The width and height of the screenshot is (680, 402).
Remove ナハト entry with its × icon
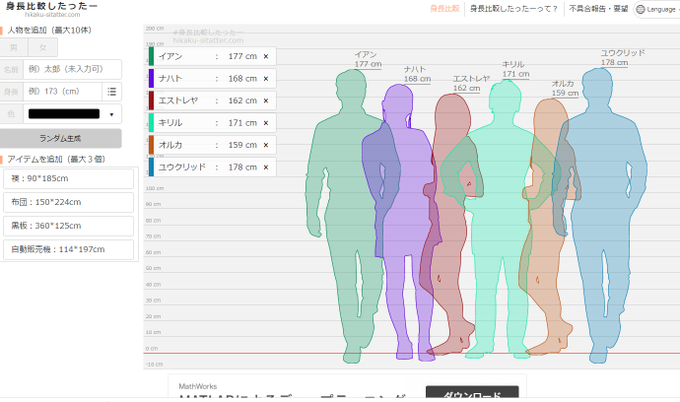click(x=266, y=78)
